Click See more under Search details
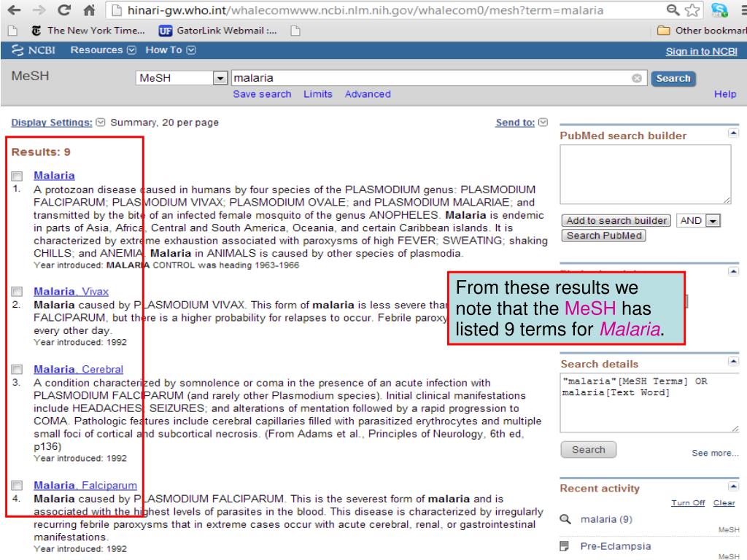This screenshot has height=560, width=747. (x=715, y=453)
